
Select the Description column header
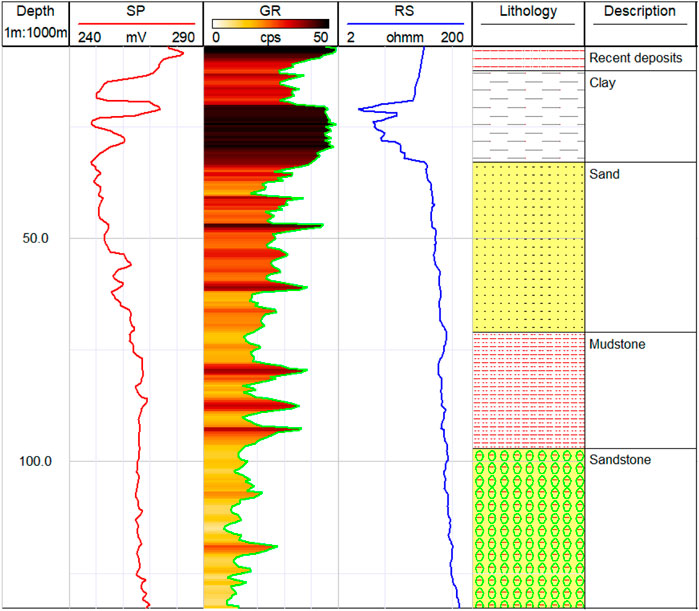(x=640, y=11)
